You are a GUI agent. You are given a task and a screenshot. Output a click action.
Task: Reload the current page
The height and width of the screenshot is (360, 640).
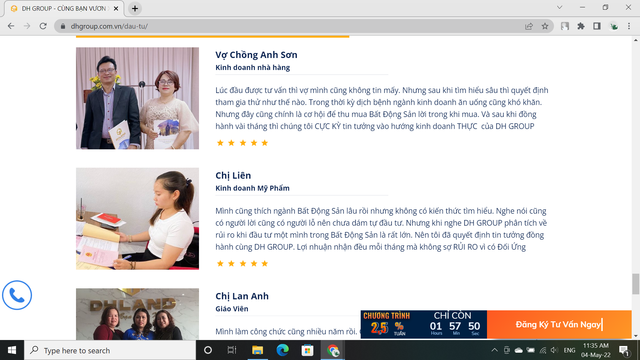(x=43, y=26)
